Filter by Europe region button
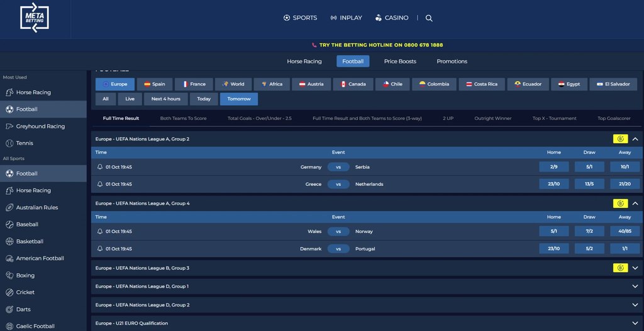This screenshot has height=331, width=644. tap(115, 84)
